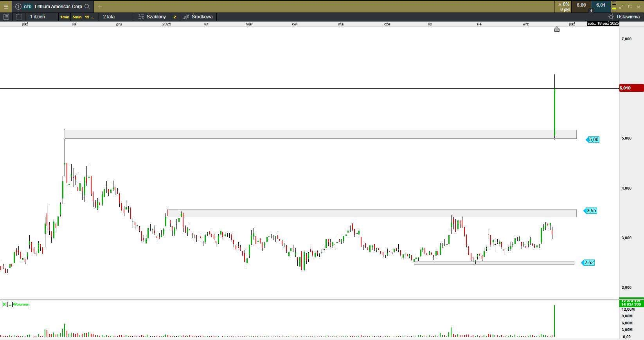
Task: Open the list panel icon on the toolbar
Action: (6, 17)
